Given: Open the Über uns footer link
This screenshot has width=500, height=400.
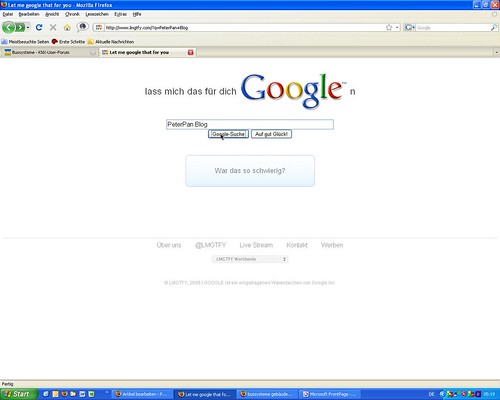Looking at the screenshot, I should click(x=169, y=245).
